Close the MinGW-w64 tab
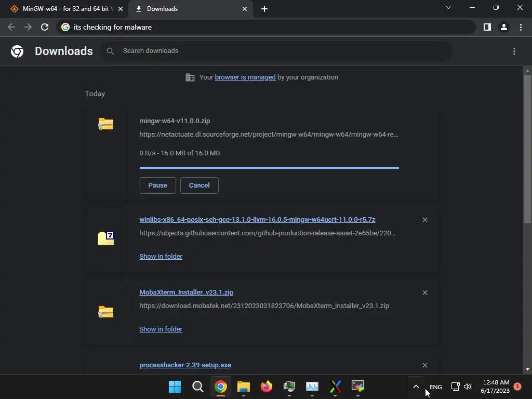532x399 pixels. tap(121, 9)
